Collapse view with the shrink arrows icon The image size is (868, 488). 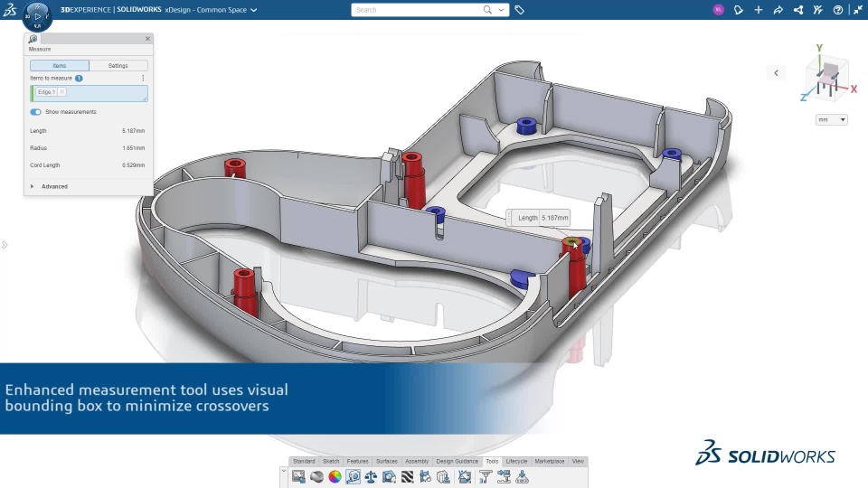(857, 10)
